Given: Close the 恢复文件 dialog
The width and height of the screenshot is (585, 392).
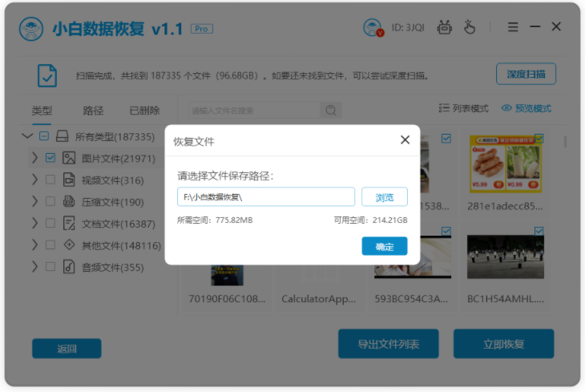Looking at the screenshot, I should click(405, 140).
